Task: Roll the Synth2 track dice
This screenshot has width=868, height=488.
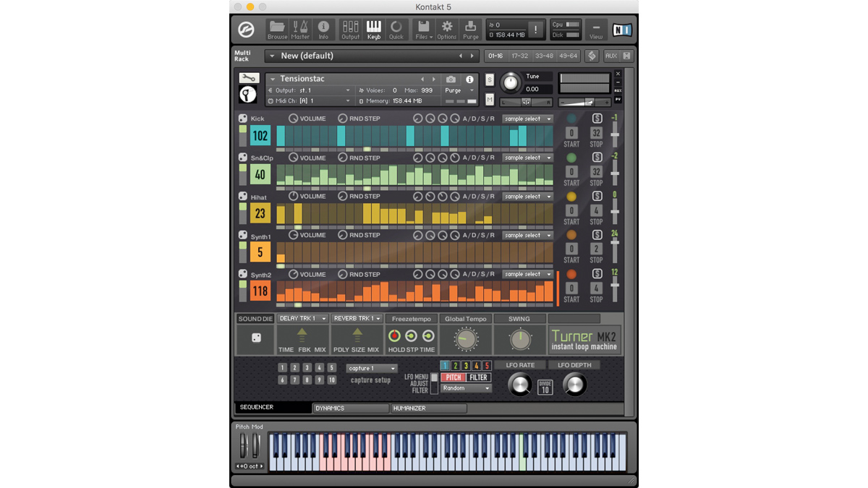Action: (243, 275)
